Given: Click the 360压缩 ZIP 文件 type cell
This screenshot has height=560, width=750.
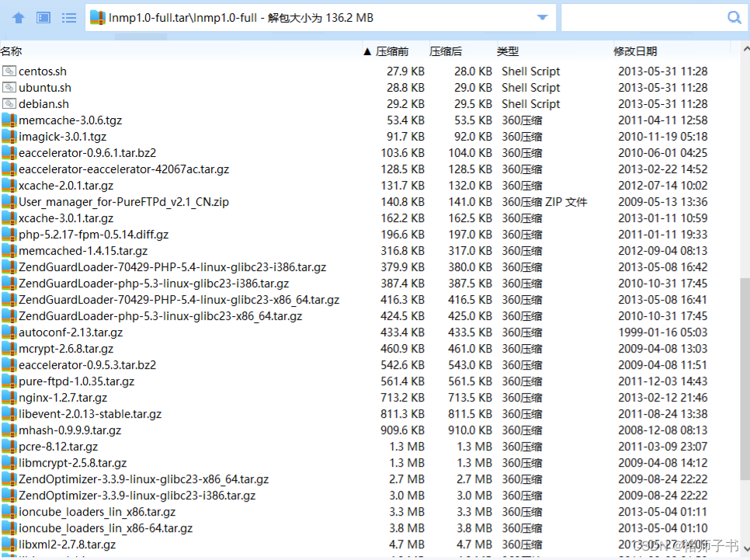Looking at the screenshot, I should coord(544,201).
